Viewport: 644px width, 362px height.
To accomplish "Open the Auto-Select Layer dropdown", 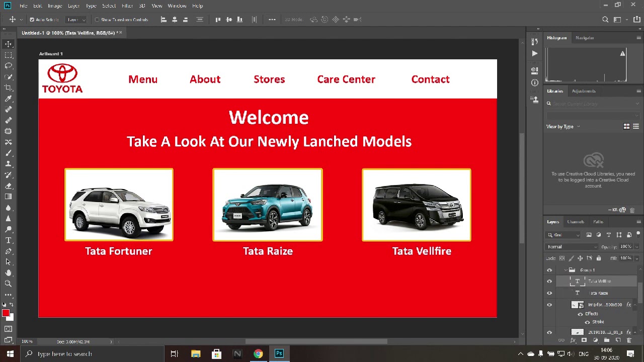I will pyautogui.click(x=76, y=20).
